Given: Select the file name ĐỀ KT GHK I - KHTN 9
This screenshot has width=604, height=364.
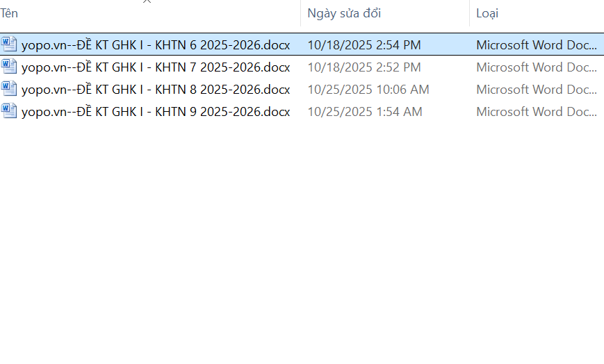Looking at the screenshot, I should pos(156,112).
